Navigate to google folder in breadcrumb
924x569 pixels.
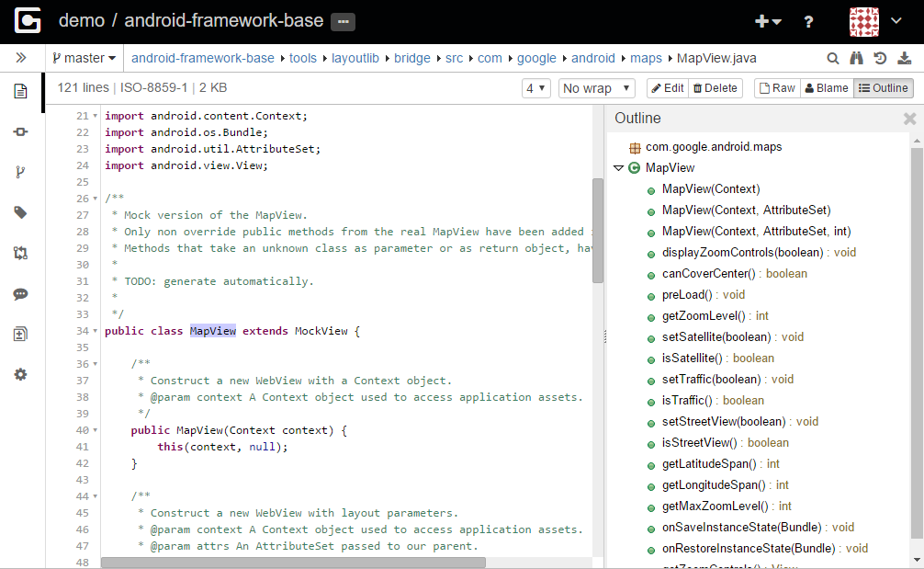tap(536, 59)
